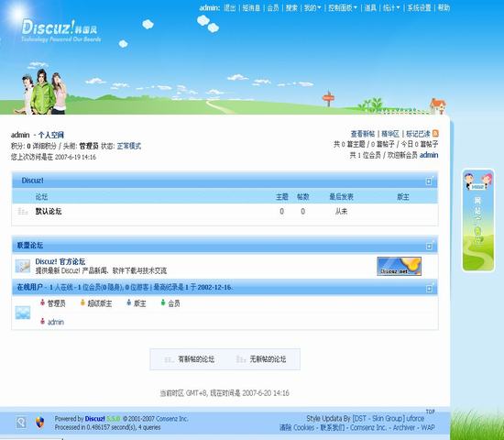The height and width of the screenshot is (440, 504).
Task: Click the Comsenz Inc. footer link at right
Action: click(368, 427)
